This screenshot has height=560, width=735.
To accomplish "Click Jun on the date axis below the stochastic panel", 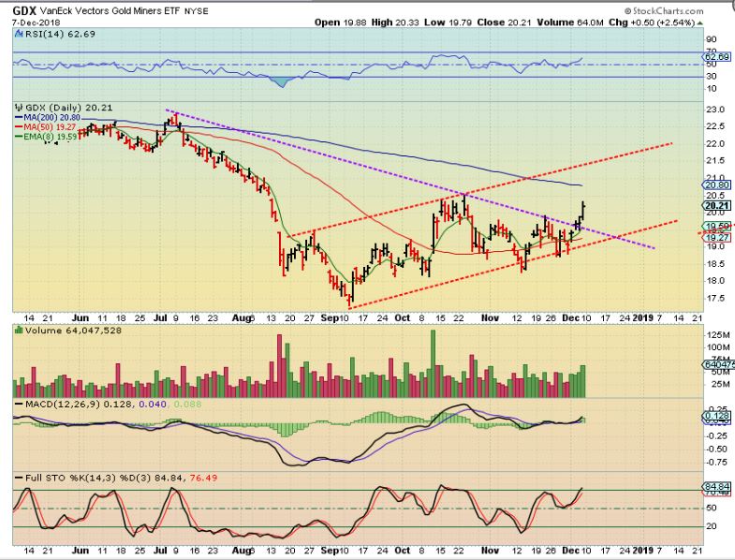I will (x=81, y=550).
